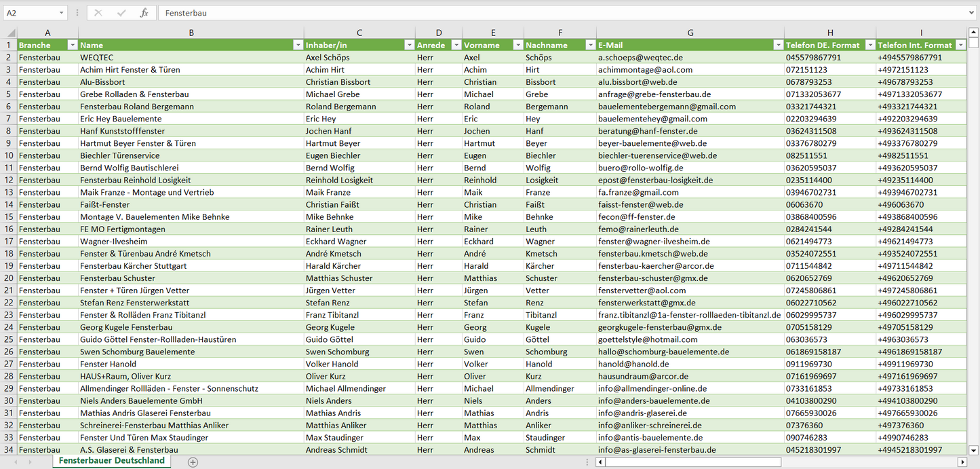Click the Insert Function fx icon
Screen dimensions: 980x469
pyautogui.click(x=144, y=13)
